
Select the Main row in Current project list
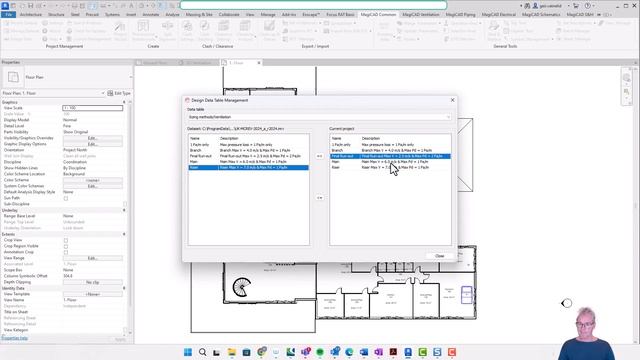coord(390,162)
